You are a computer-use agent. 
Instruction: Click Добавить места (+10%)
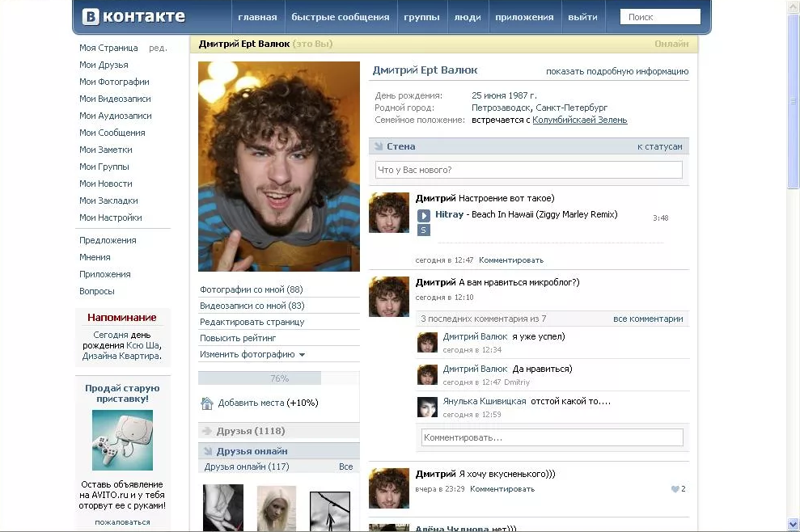click(268, 403)
